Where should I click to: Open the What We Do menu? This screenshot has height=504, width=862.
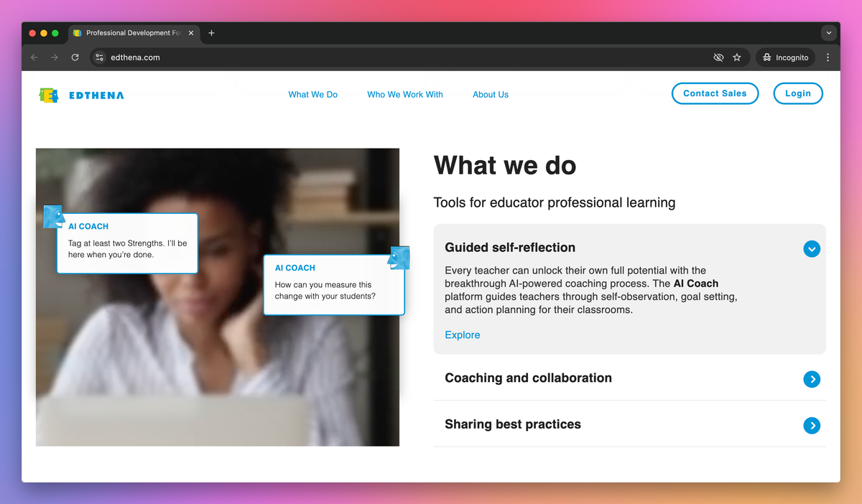click(312, 94)
